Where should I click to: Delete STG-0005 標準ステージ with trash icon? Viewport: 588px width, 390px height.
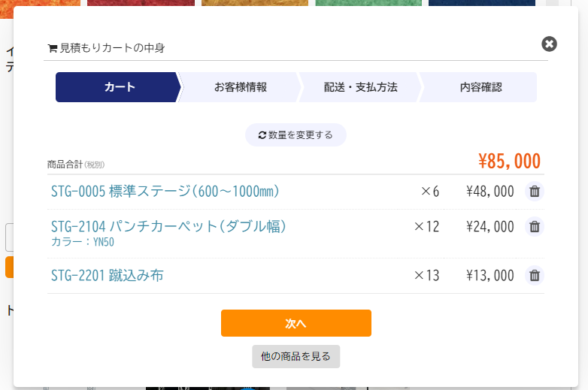(535, 192)
